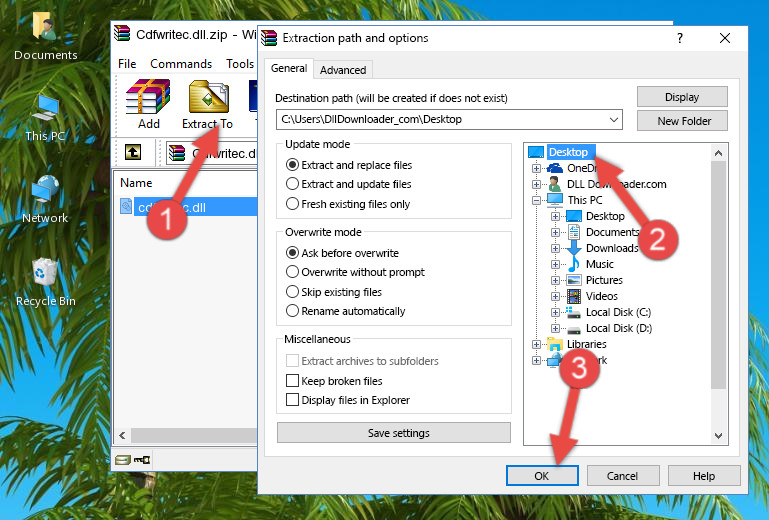Open the File menu in WinRAR

click(x=127, y=64)
